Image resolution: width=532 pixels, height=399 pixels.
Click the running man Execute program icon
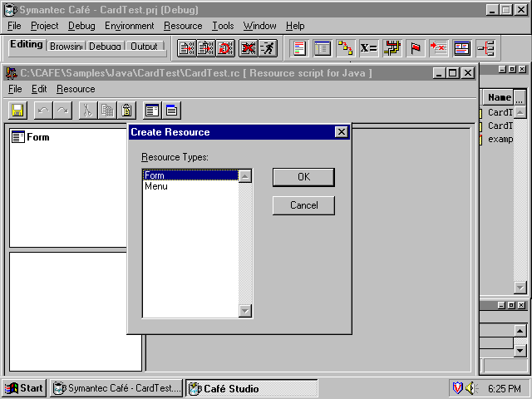[x=268, y=48]
